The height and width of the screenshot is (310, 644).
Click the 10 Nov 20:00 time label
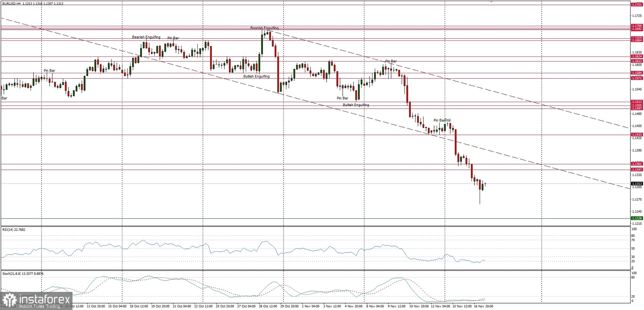(418, 306)
